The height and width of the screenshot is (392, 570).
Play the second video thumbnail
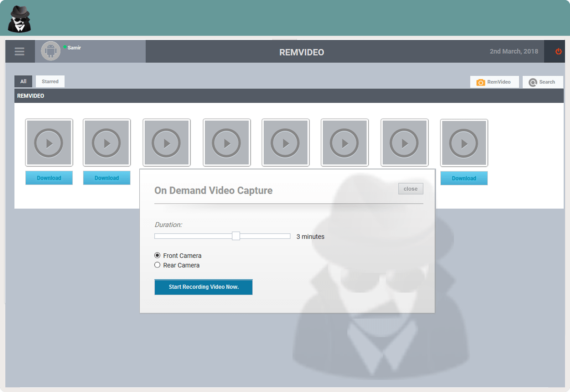107,143
